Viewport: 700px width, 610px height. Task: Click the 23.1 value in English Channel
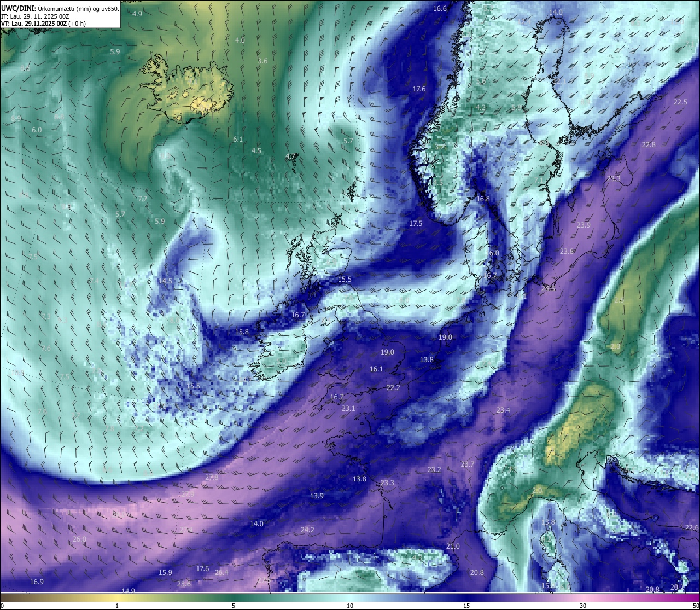coord(348,409)
